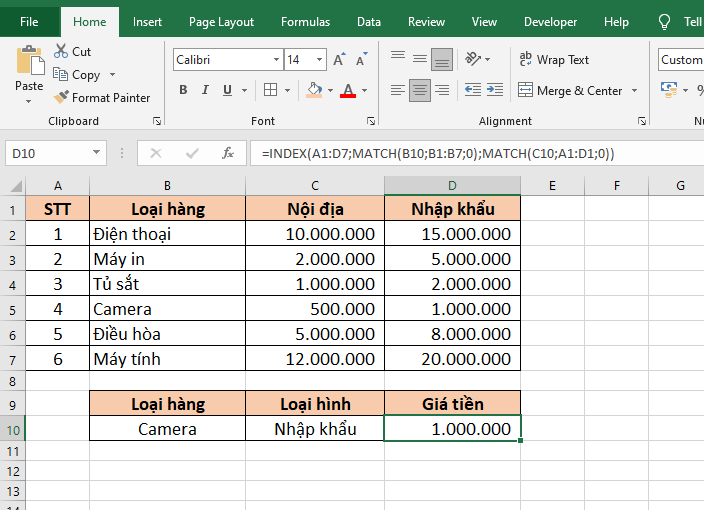The height and width of the screenshot is (510, 704).
Task: Click the Insert Function fx icon
Action: [x=228, y=153]
